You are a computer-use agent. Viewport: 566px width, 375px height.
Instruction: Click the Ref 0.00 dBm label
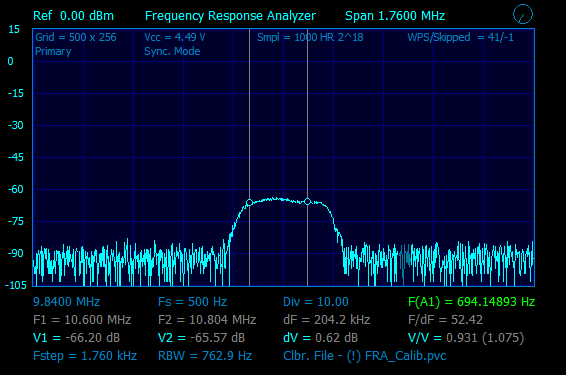pos(73,16)
